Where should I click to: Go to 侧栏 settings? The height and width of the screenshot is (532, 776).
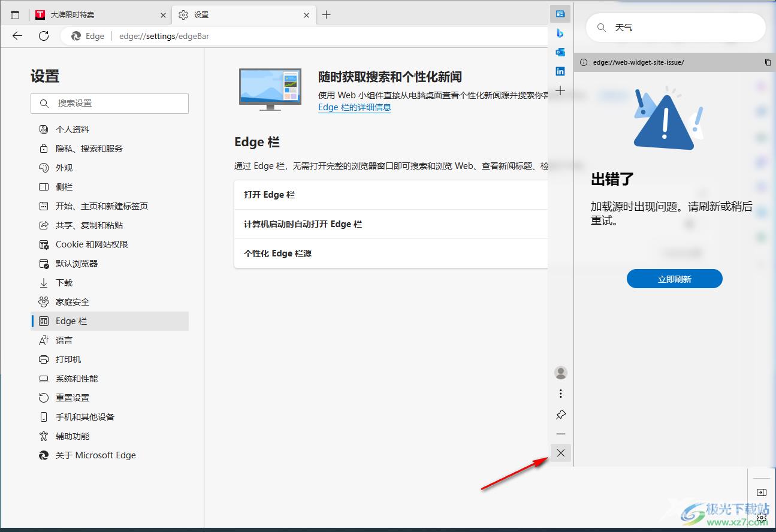[x=110, y=187]
